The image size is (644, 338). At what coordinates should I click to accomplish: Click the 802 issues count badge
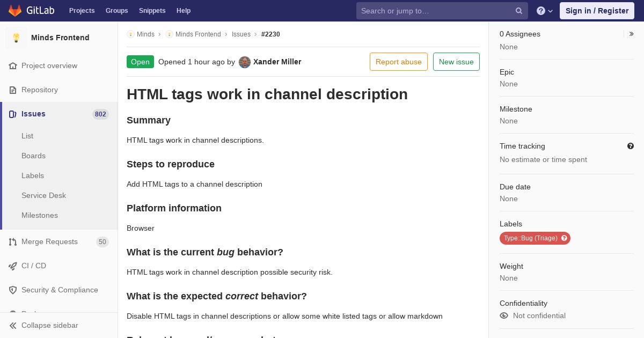click(x=100, y=114)
